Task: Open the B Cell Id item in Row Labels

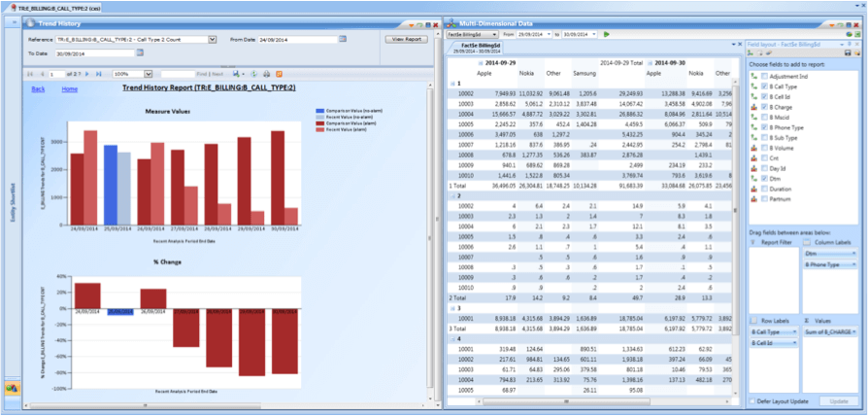Action: (x=774, y=343)
